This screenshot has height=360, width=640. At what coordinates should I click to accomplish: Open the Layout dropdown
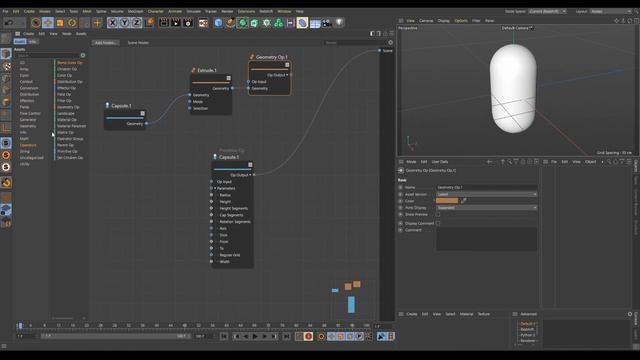pyautogui.click(x=610, y=11)
